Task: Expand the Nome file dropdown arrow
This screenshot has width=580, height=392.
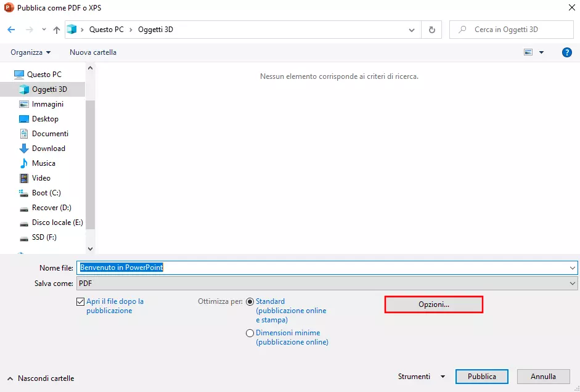Action: click(572, 267)
